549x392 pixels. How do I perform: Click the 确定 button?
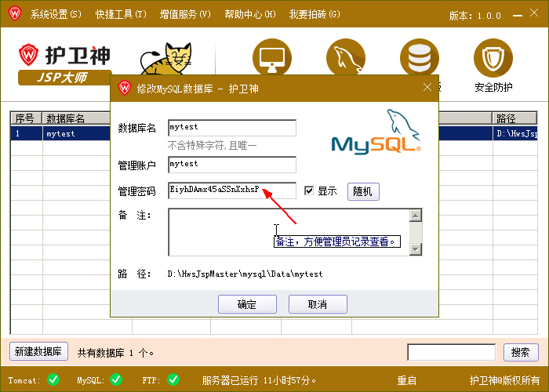[x=247, y=304]
